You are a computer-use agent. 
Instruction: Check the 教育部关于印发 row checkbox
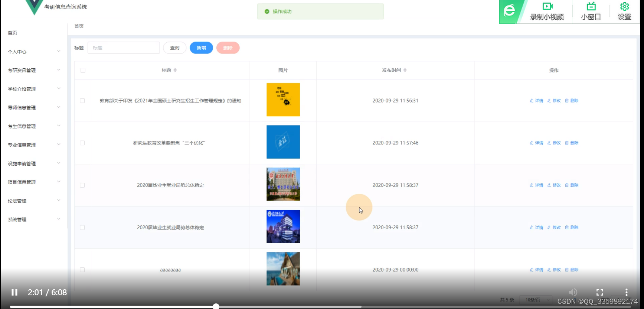(82, 101)
